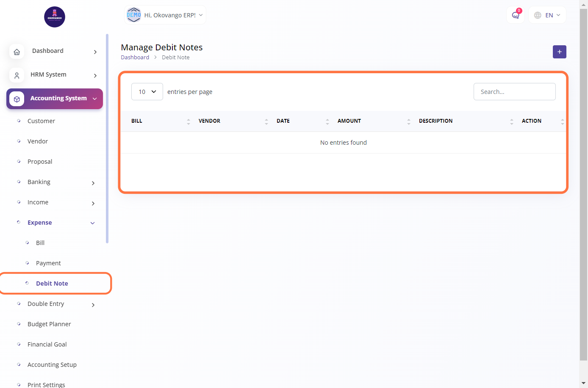
Task: Open the entries per page dropdown
Action: click(x=147, y=92)
